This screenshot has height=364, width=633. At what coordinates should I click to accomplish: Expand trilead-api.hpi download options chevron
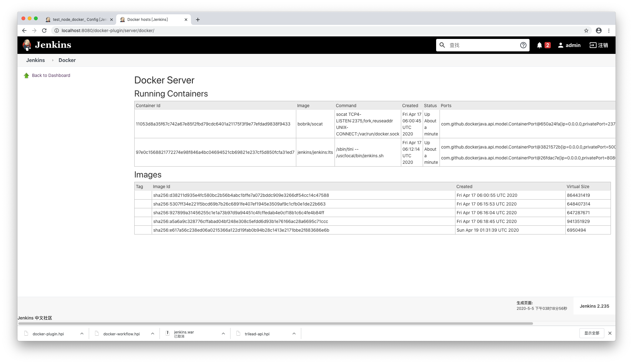[294, 333]
